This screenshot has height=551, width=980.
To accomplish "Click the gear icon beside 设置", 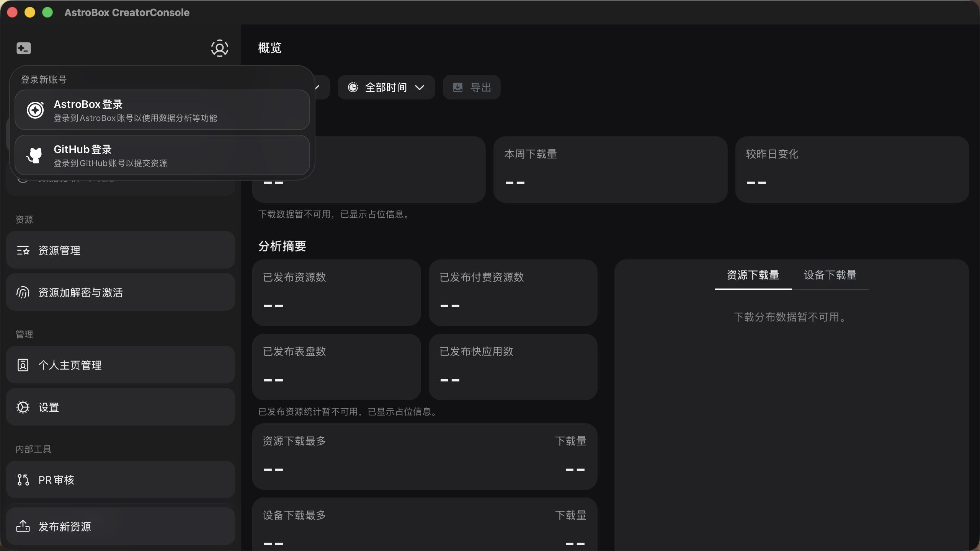I will click(23, 408).
